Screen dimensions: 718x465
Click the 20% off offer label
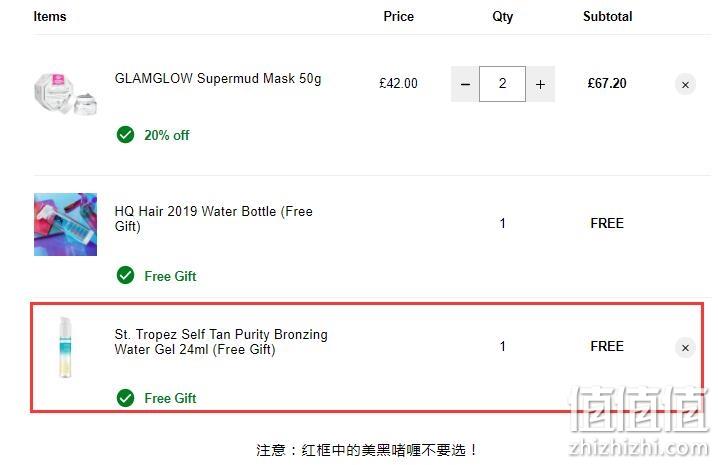167,135
